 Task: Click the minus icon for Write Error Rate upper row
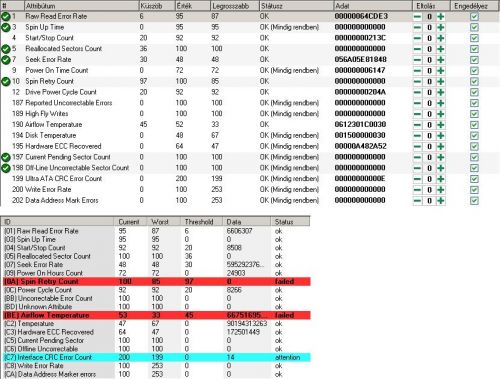coord(417,190)
